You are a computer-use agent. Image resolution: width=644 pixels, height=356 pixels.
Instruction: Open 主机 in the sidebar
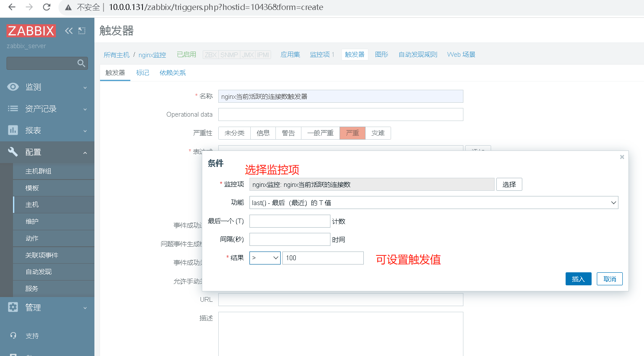point(54,205)
